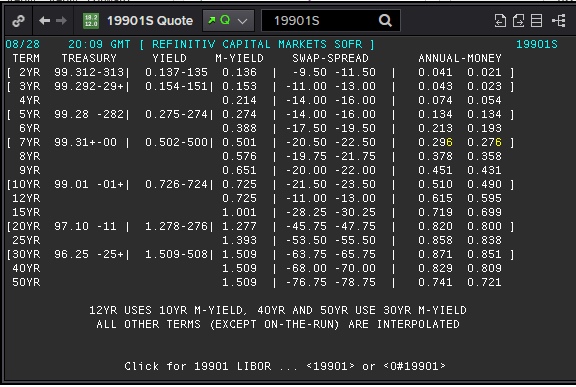Click the ANNUAL-MONEY column header
The image size is (576, 387).
tap(460, 58)
